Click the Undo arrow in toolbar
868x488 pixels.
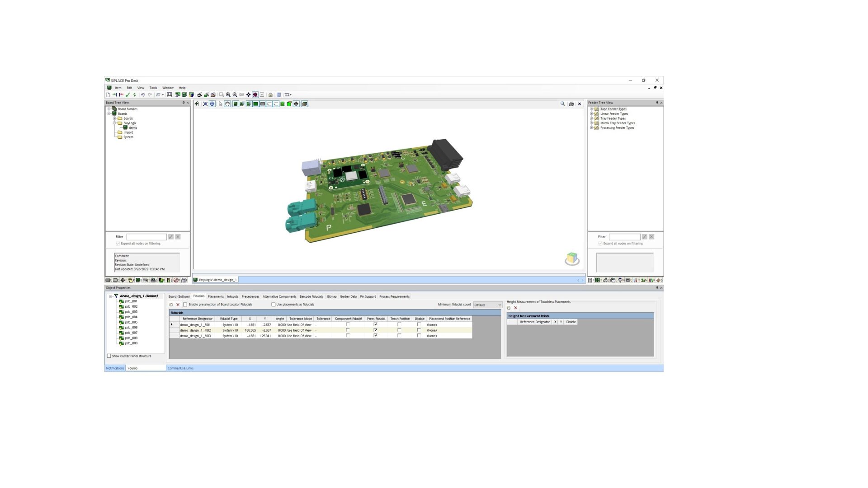[143, 95]
